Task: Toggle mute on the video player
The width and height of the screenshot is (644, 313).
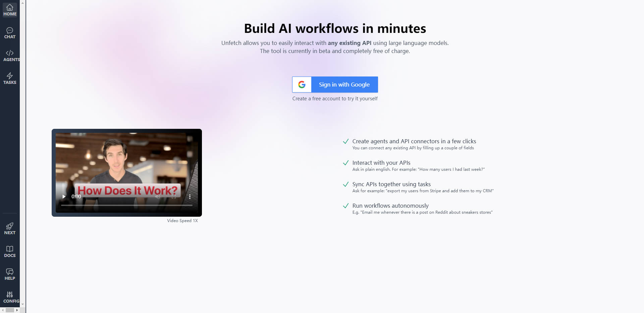Action: (158, 197)
